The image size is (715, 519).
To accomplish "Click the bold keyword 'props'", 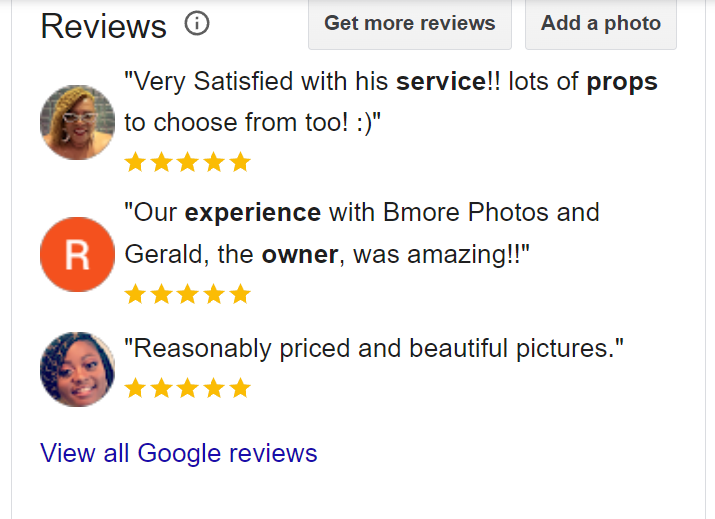I will 622,83.
